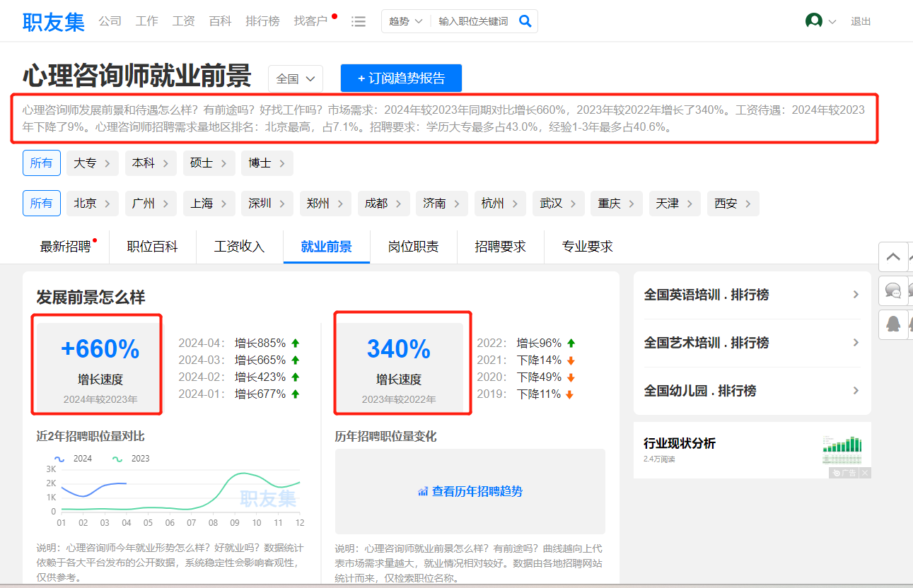Switch to the 专业要求 tab
This screenshot has height=588, width=913.
tap(588, 247)
